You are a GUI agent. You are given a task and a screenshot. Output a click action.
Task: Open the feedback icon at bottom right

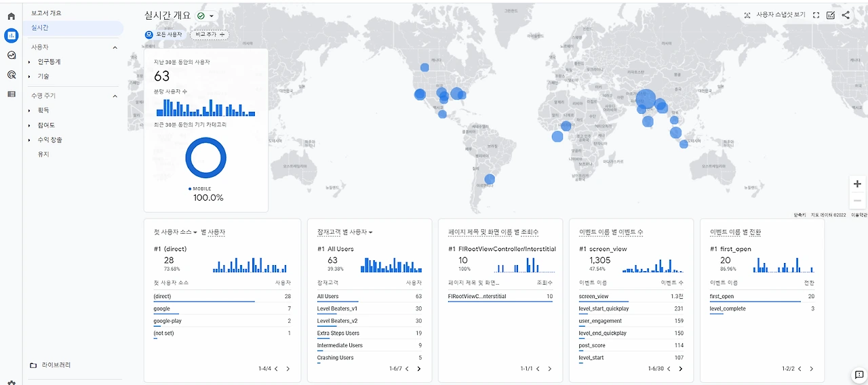tap(859, 375)
